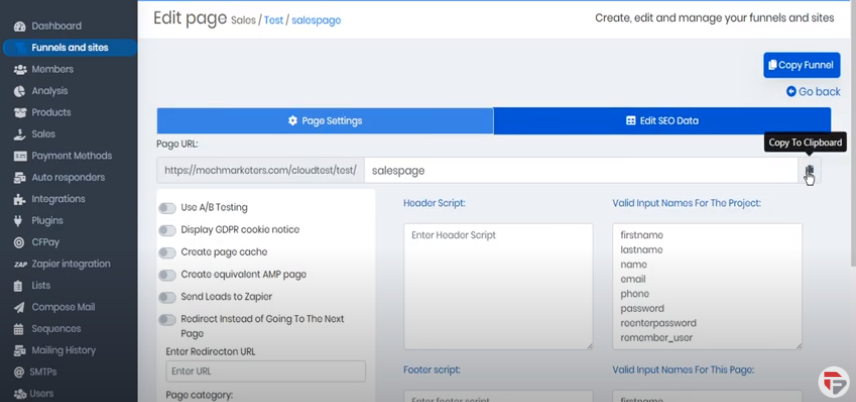
Task: Open the Edit SEO Data tab
Action: click(661, 121)
